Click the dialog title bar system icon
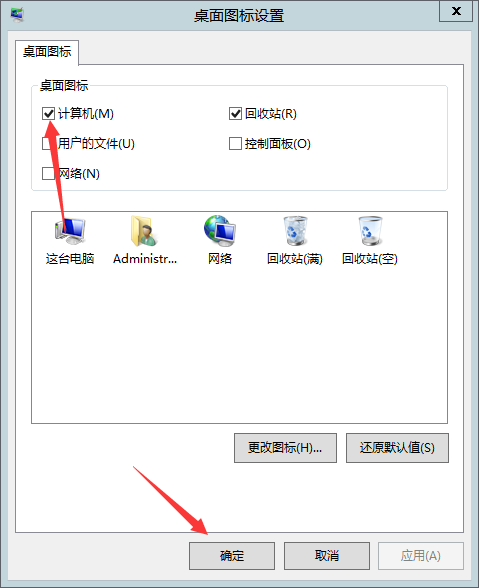This screenshot has width=479, height=588. pyautogui.click(x=17, y=15)
